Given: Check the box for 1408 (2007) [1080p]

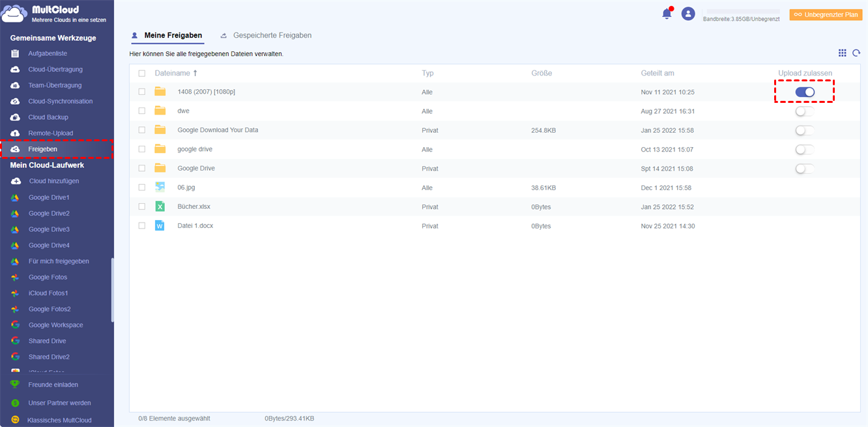Looking at the screenshot, I should 142,92.
